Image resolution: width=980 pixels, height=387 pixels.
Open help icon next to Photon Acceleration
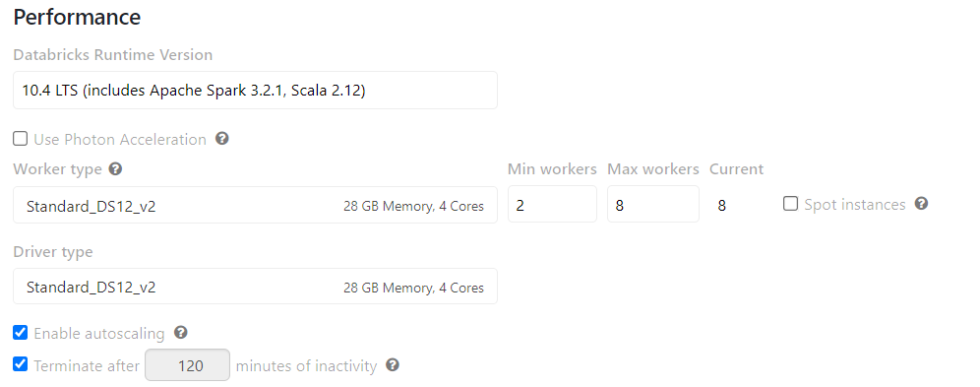point(221,138)
